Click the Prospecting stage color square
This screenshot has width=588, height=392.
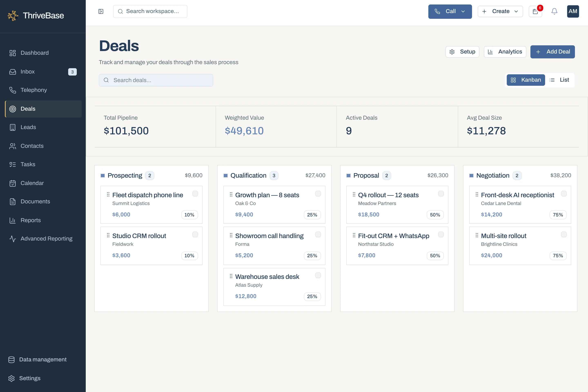(102, 176)
